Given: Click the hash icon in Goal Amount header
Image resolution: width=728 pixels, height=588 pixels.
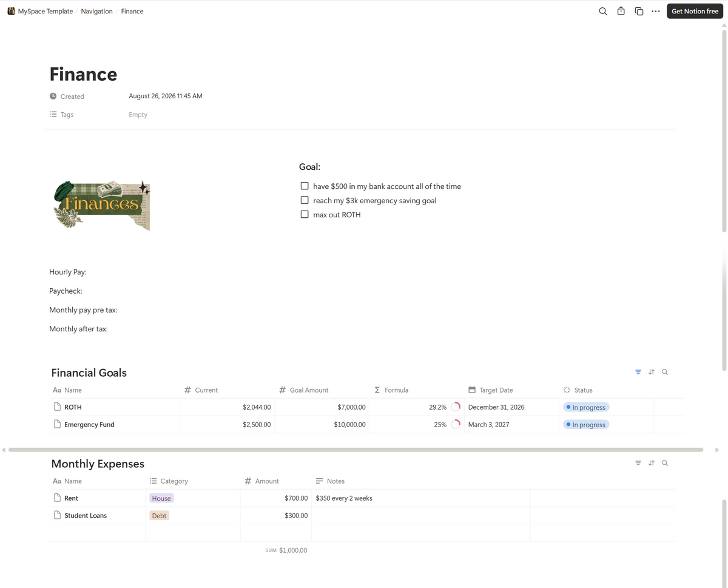Looking at the screenshot, I should click(282, 390).
